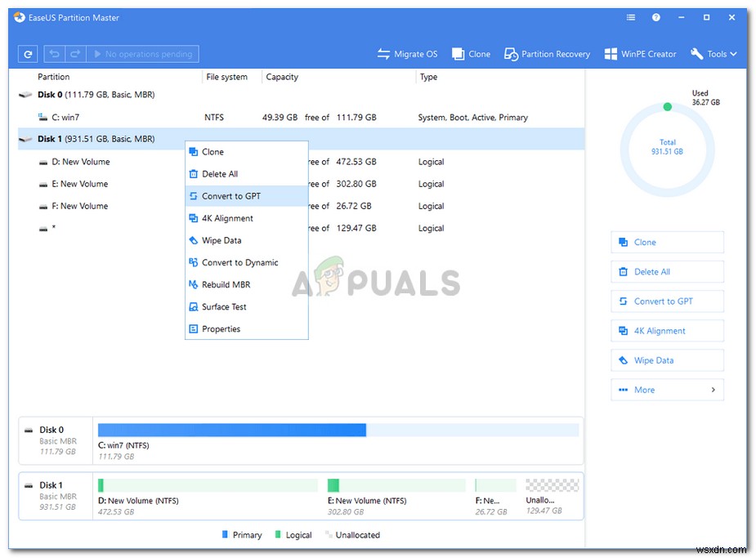Click the 4K Alignment icon in context menu
Screen dimensions: 756x558
pyautogui.click(x=194, y=218)
